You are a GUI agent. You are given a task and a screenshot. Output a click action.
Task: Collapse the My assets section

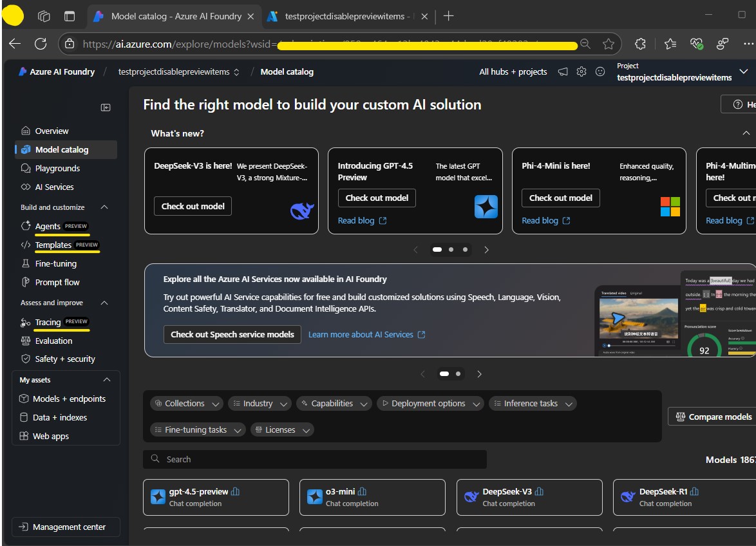pos(107,380)
